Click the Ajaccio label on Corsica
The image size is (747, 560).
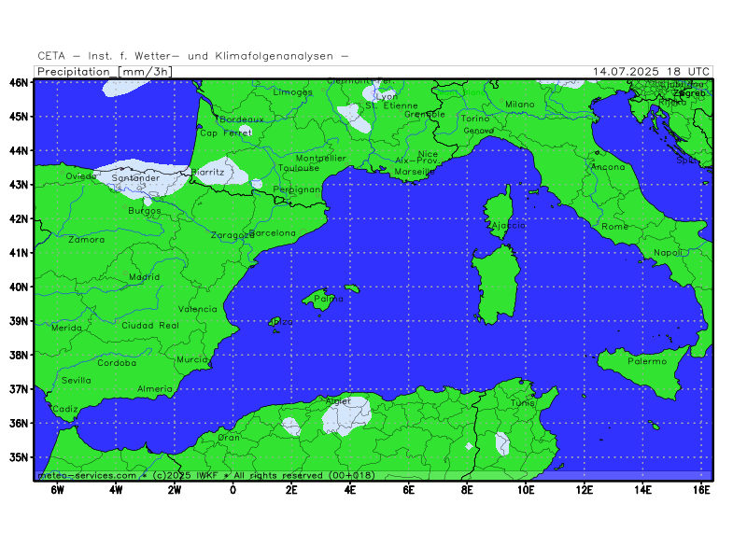point(509,225)
